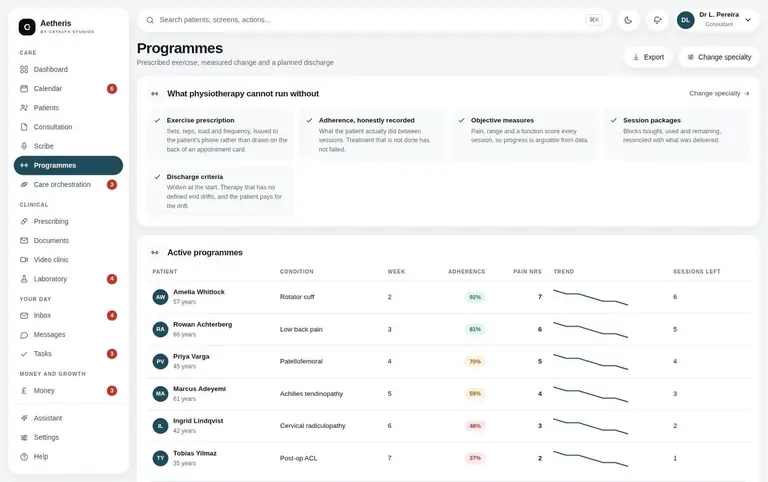768x482 pixels.
Task: Click the notifications bell icon
Action: [x=657, y=20]
